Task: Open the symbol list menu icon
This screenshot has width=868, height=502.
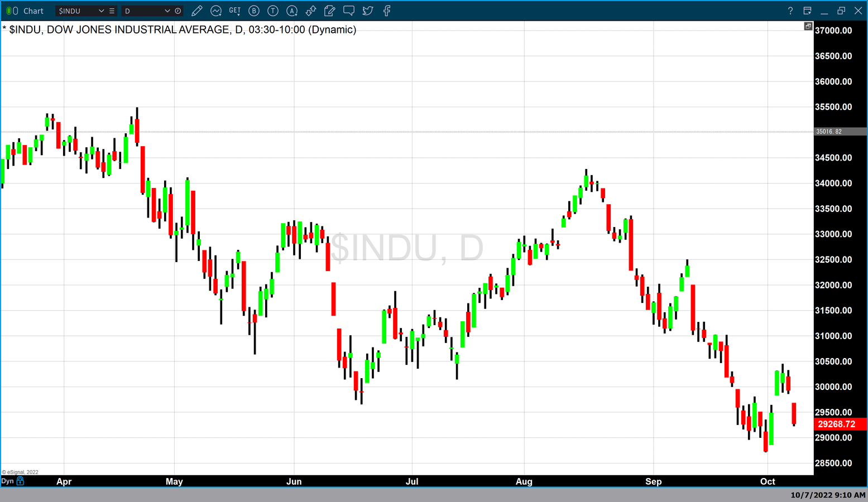Action: pyautogui.click(x=112, y=11)
